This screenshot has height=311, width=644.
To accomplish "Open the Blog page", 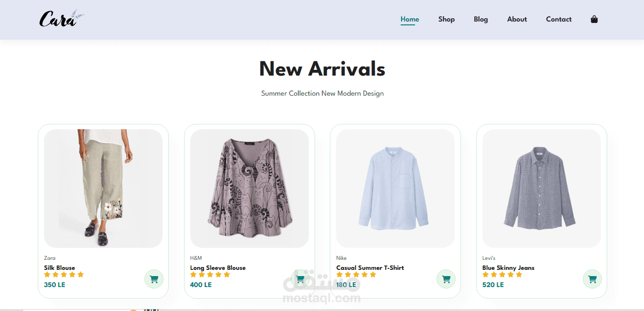I will (481, 20).
